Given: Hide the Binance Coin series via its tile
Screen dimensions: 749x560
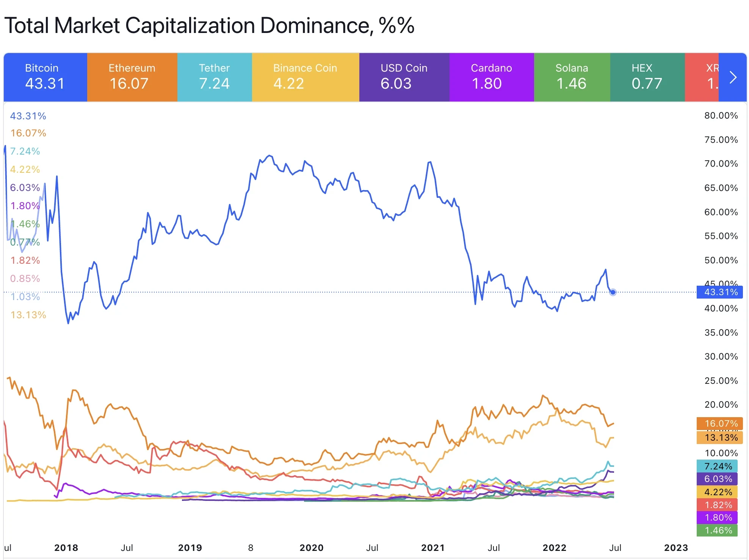Looking at the screenshot, I should [305, 77].
